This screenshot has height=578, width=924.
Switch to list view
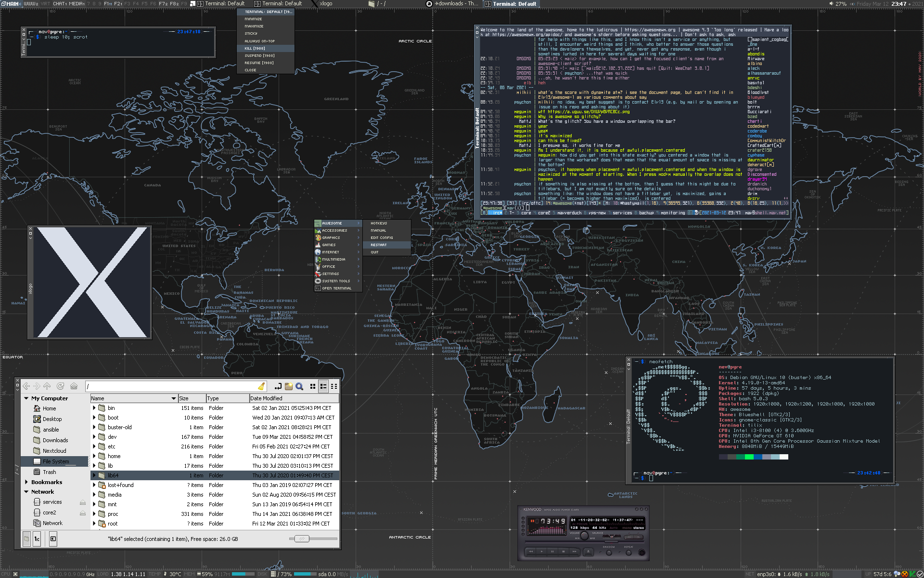(x=323, y=386)
